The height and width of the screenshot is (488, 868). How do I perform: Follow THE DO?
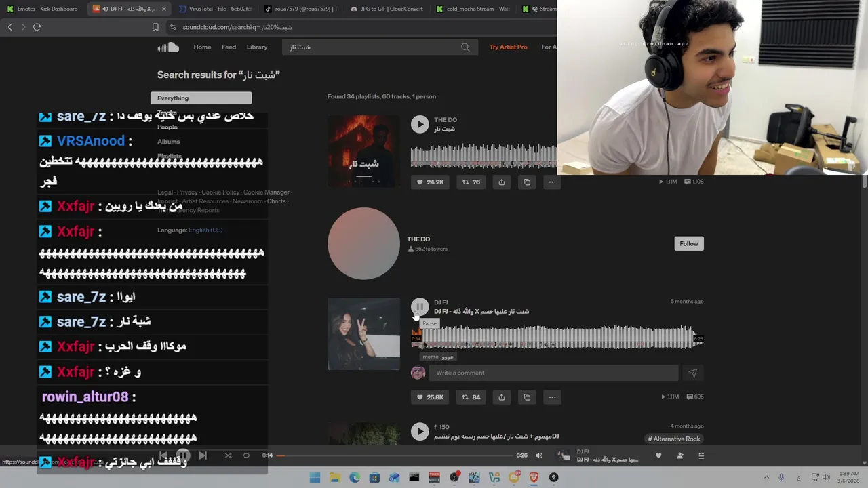coord(689,243)
